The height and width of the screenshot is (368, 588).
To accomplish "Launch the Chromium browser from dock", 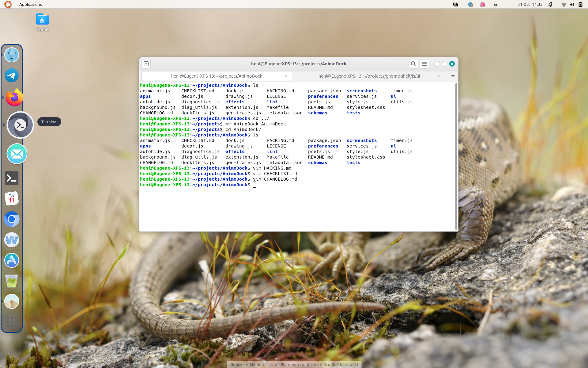I will pos(12,219).
